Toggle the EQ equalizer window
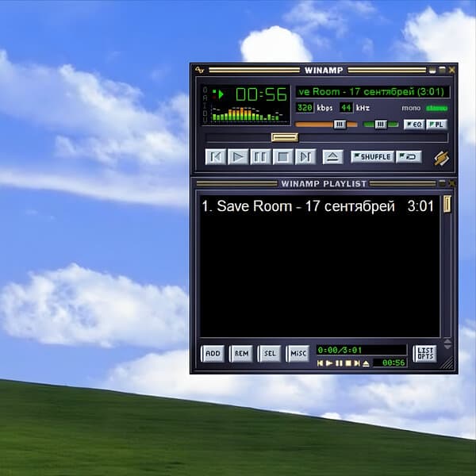The image size is (476, 476). pyautogui.click(x=413, y=125)
